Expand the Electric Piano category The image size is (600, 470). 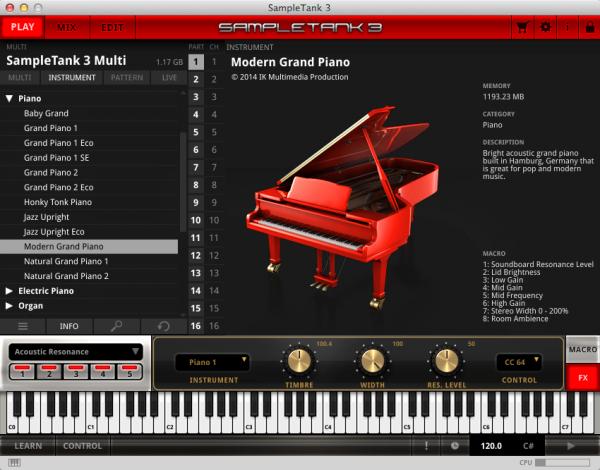(x=9, y=291)
